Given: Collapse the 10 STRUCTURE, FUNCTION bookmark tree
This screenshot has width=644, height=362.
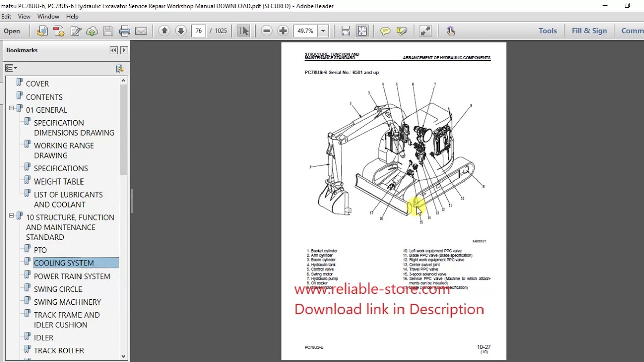Looking at the screenshot, I should pyautogui.click(x=11, y=216).
